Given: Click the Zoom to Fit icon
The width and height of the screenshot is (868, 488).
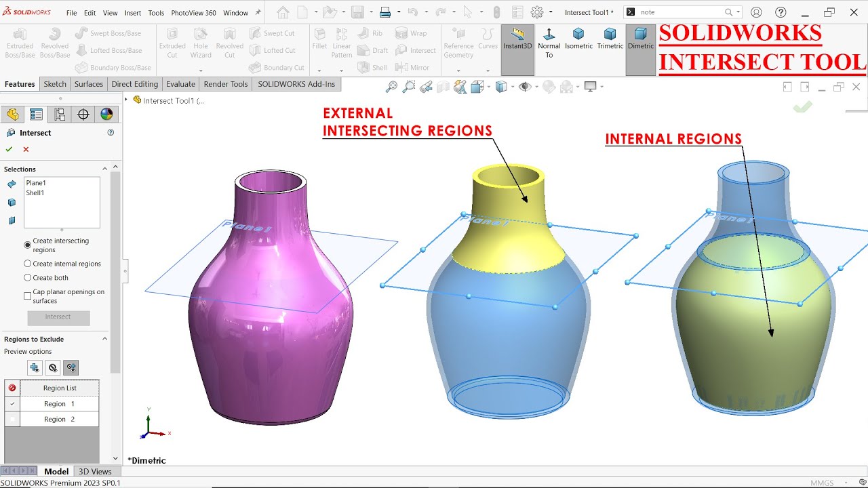Looking at the screenshot, I should (x=391, y=87).
